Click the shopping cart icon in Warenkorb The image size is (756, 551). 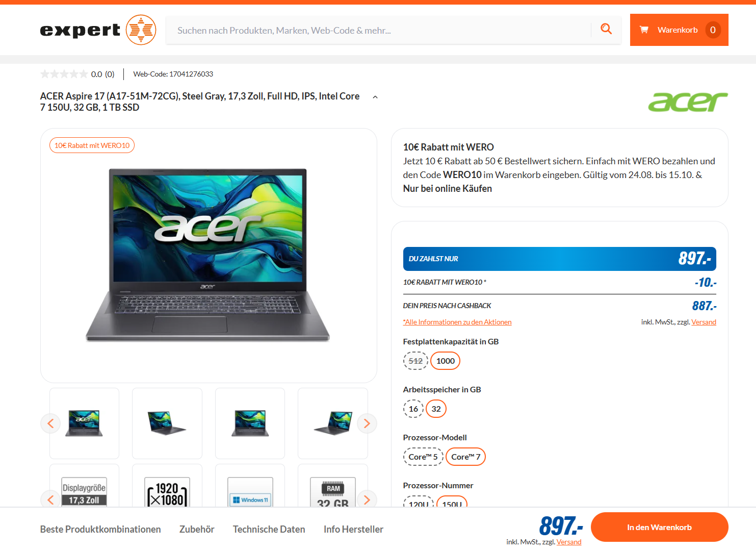pos(644,30)
